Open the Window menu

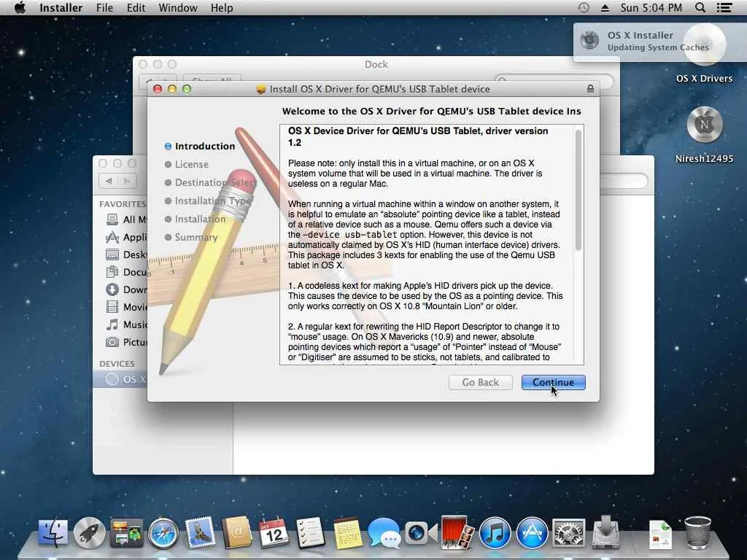click(x=178, y=7)
